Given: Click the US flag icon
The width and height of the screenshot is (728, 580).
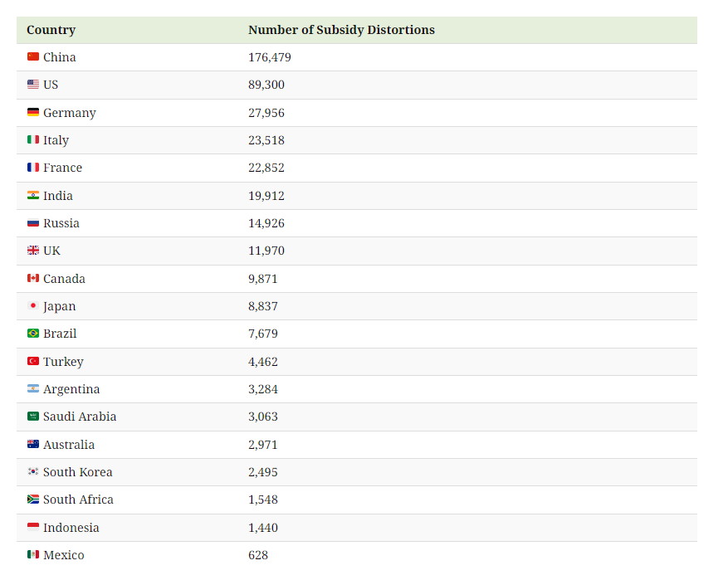Looking at the screenshot, I should click(33, 84).
